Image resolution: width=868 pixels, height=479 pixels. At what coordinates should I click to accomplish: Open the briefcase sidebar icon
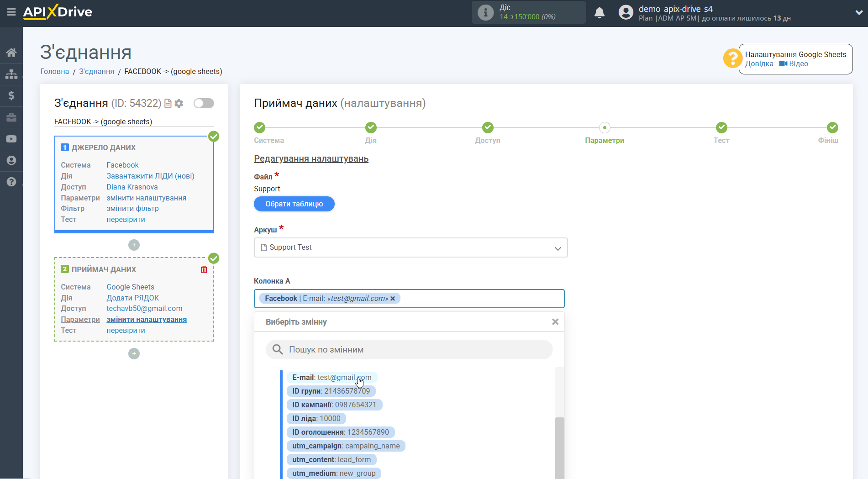11,117
